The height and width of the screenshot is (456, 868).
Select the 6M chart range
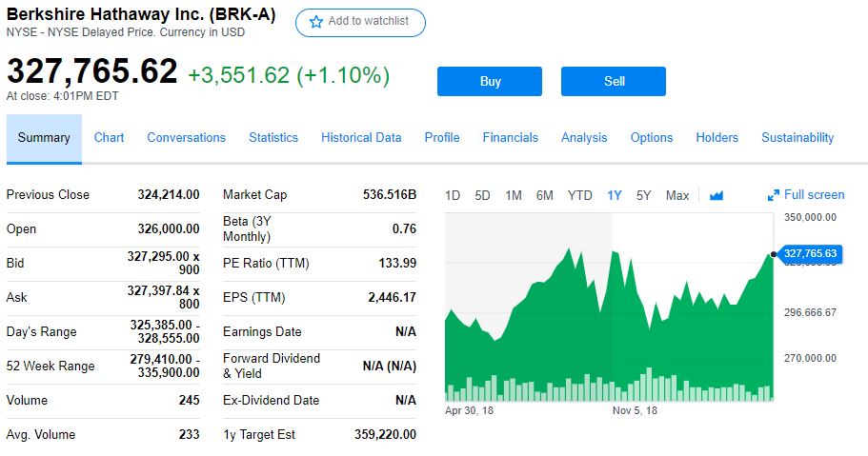pos(544,195)
